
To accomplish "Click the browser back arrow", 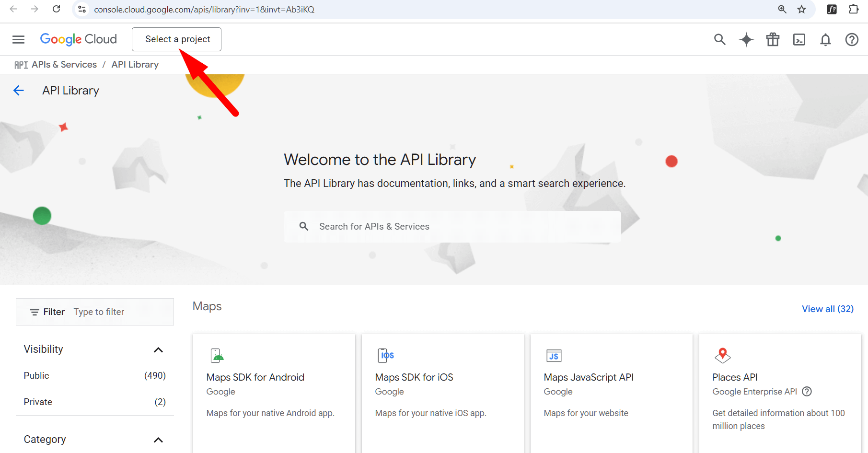I will point(13,9).
